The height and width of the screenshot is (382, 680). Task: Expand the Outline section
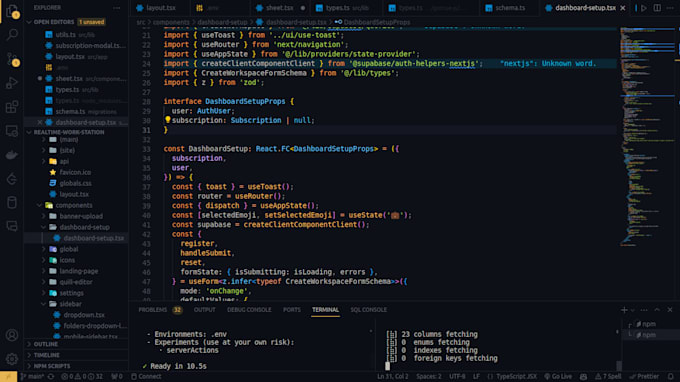(x=76, y=344)
